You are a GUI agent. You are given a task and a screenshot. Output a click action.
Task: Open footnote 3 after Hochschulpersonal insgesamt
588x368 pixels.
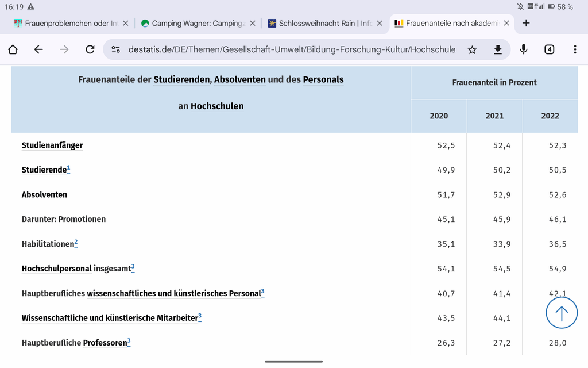[133, 267]
